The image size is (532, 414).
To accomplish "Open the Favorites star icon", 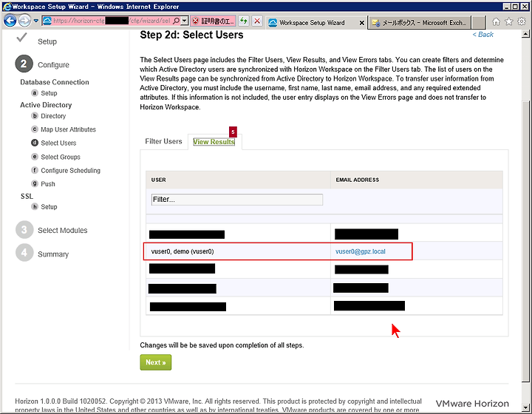I will click(509, 21).
